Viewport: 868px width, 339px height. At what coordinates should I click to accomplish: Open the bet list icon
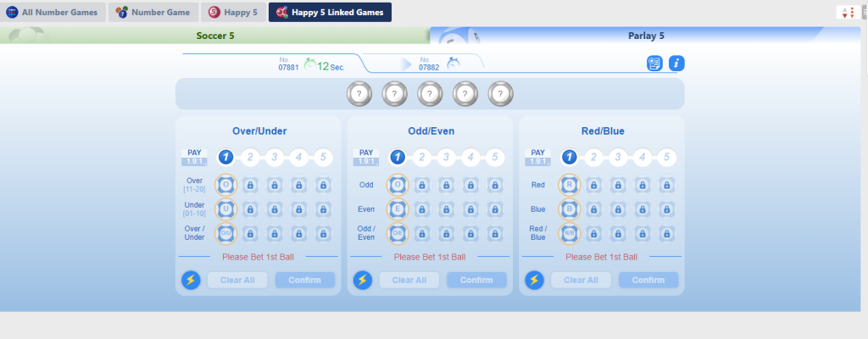[654, 64]
